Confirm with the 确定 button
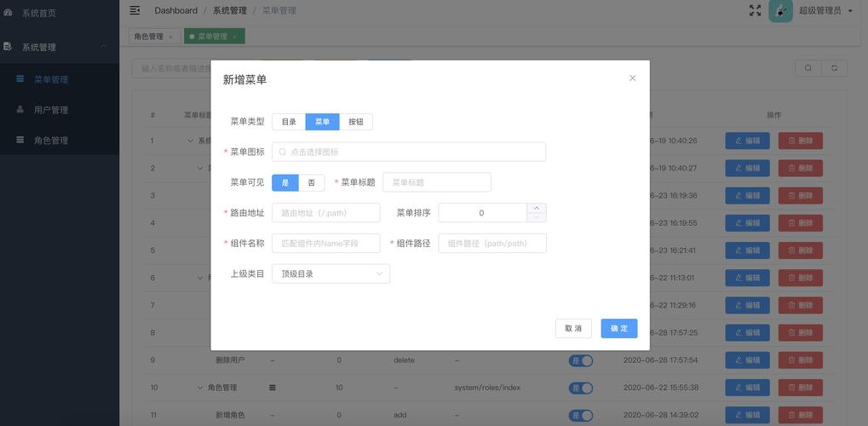868x426 pixels. click(x=619, y=329)
